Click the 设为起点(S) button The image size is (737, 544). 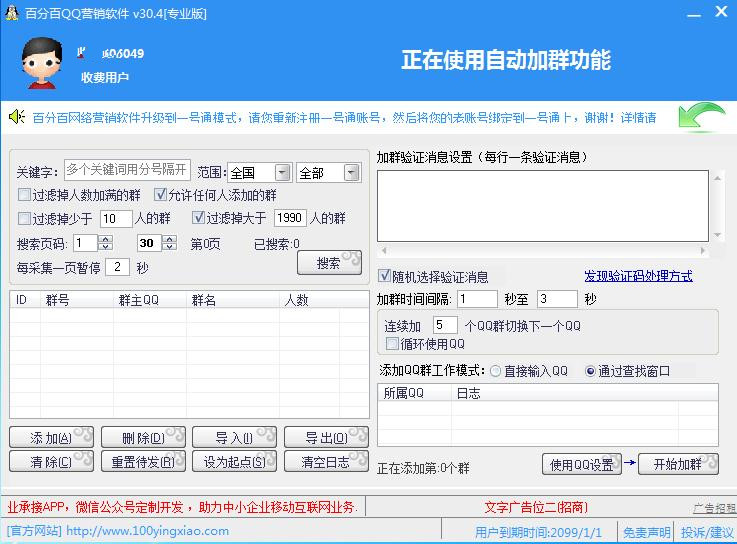tap(234, 462)
